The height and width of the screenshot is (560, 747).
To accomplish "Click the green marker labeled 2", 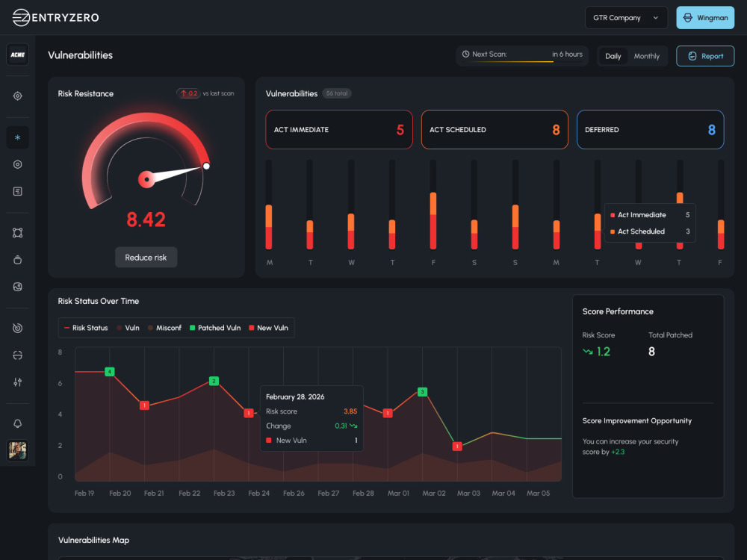I will [214, 381].
